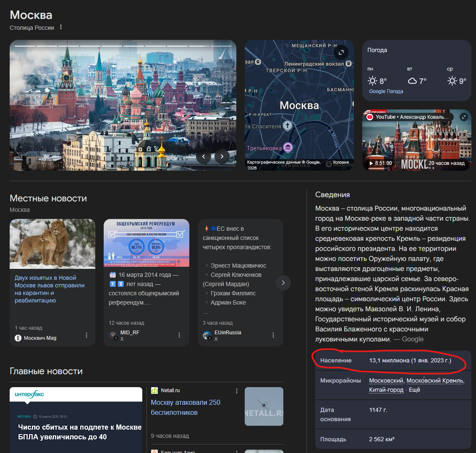Click the church marker near Спасителя

288,125
